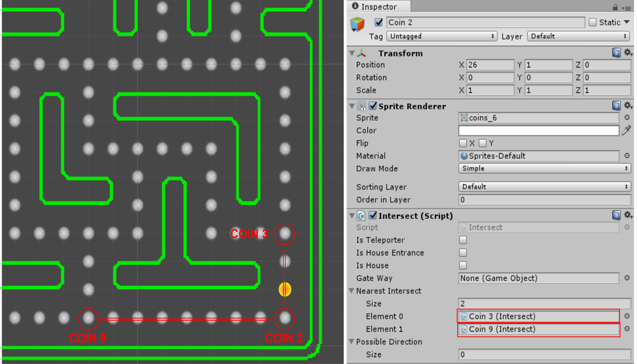The height and width of the screenshot is (364, 637).
Task: Disable the Intersect script component checkbox
Action: [x=373, y=215]
